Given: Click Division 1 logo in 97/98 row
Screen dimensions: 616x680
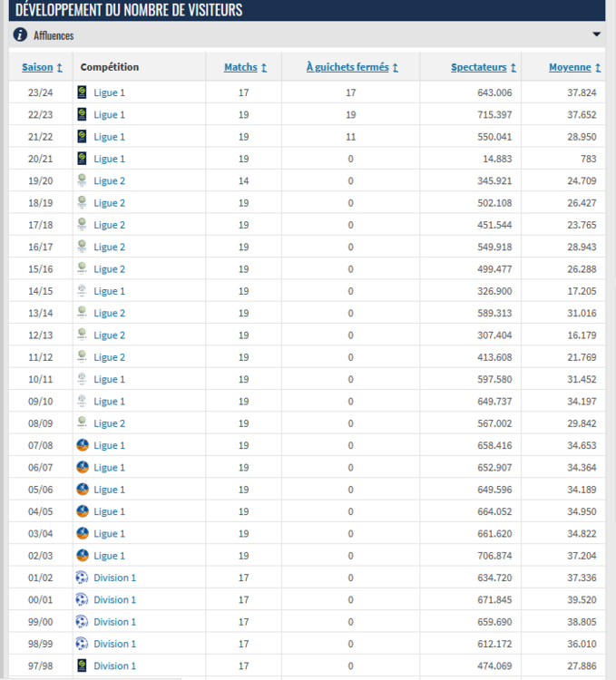Looking at the screenshot, I should point(82,665).
